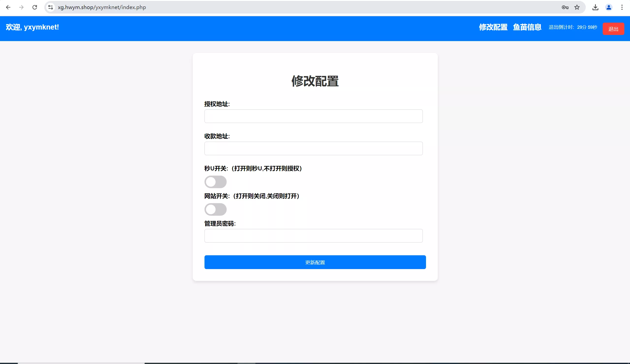Screen dimensions: 630x364
Task: Bookmark this page with the star icon
Action: pos(577,7)
